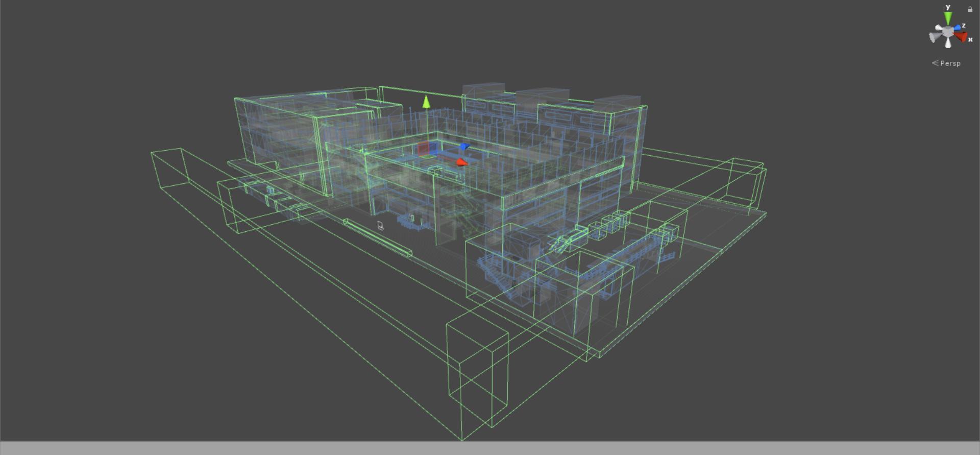Select the large gray cone opposite the red X cone
Viewport: 980px width, 455px height.
935,37
